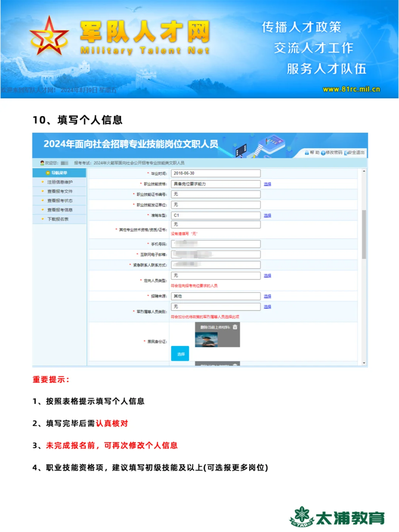Click the hint 符合定向招考岗位要求的人员
399x532 pixels.
point(194,286)
